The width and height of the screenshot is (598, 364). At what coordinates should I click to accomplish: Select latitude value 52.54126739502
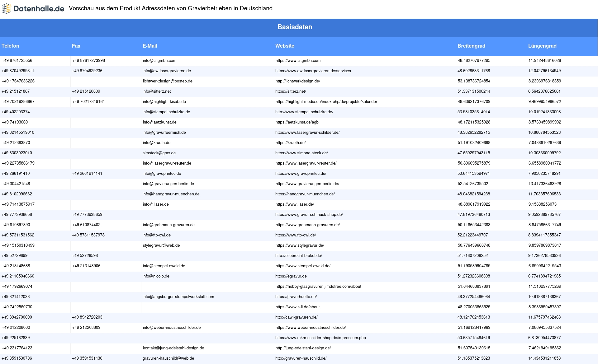[x=473, y=184]
